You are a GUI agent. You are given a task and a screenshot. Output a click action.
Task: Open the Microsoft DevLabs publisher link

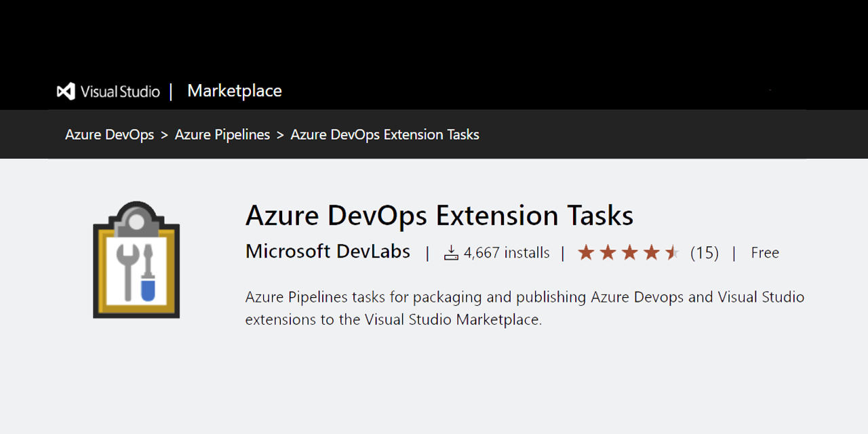point(328,252)
